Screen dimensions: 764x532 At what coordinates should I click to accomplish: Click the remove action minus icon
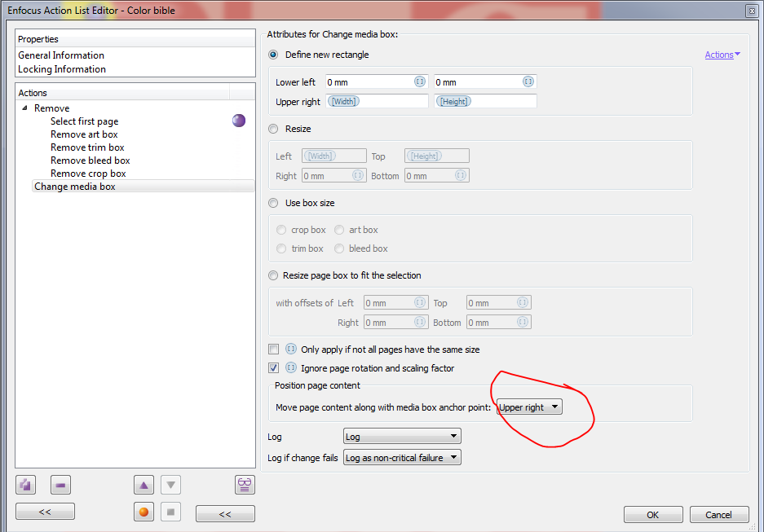[x=60, y=485]
